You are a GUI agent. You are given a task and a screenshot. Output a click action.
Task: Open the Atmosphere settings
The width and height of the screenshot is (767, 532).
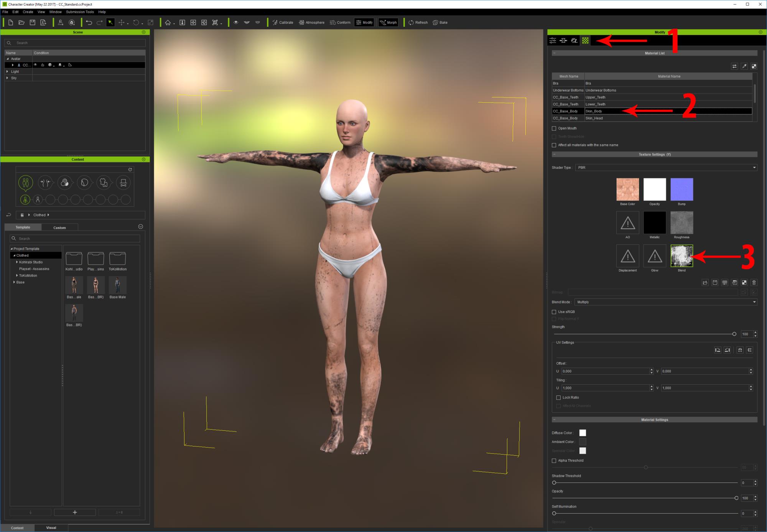(311, 23)
